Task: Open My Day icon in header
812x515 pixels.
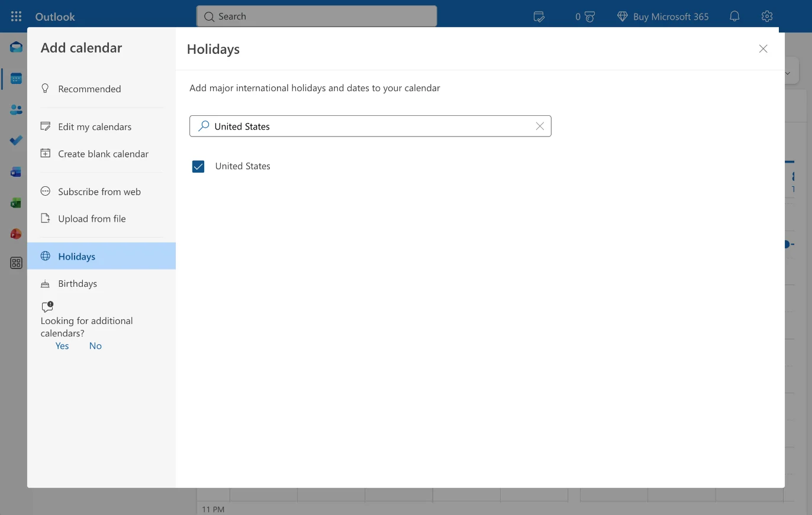Action: pos(539,17)
